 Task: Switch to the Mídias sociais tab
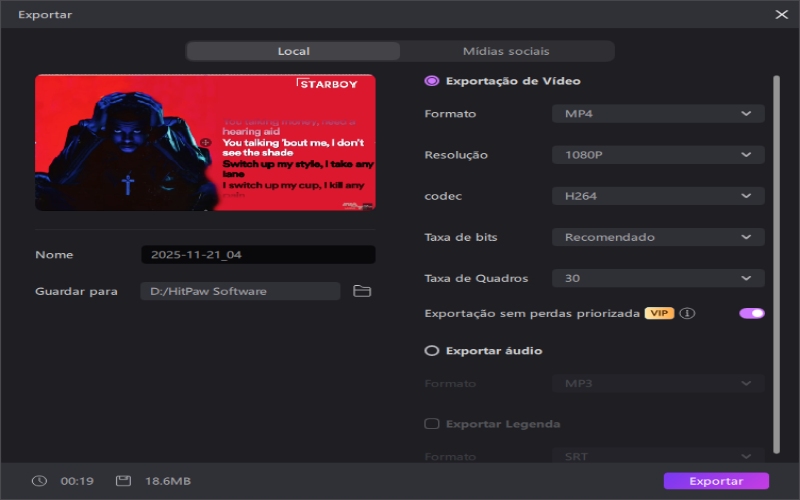pyautogui.click(x=506, y=51)
